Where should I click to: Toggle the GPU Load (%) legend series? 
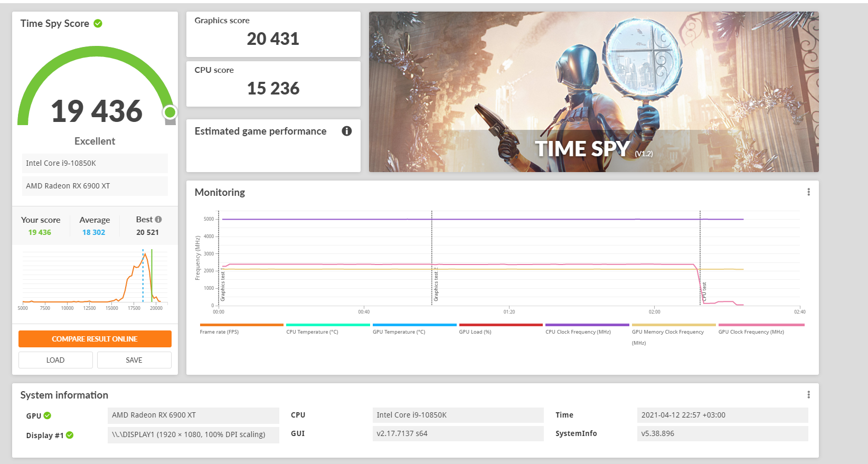click(501, 328)
